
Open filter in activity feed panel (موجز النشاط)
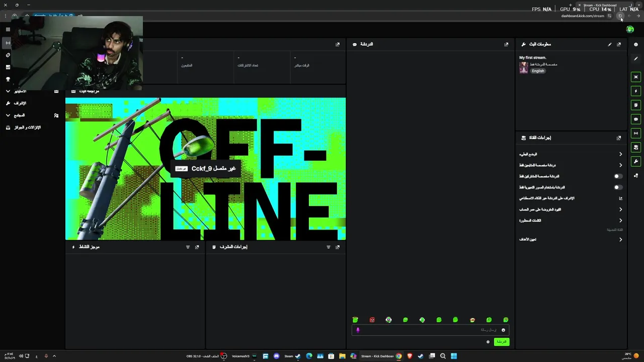point(188,247)
